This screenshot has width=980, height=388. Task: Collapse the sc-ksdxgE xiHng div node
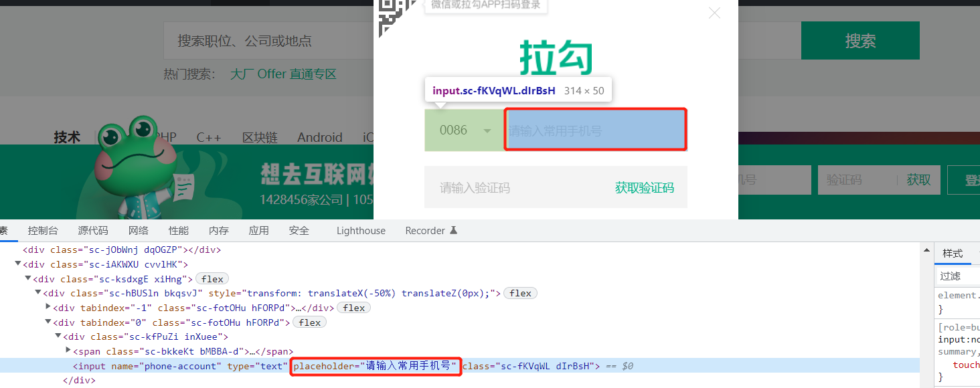tap(28, 278)
